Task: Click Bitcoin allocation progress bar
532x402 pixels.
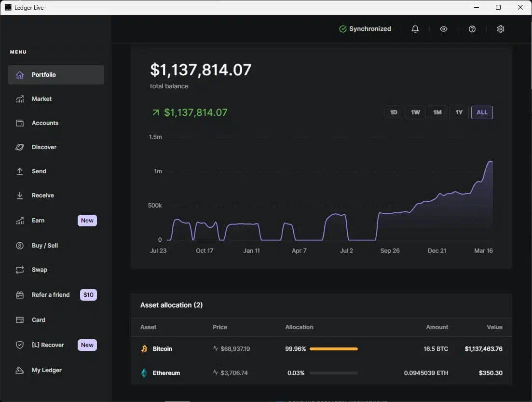Action: click(x=333, y=349)
